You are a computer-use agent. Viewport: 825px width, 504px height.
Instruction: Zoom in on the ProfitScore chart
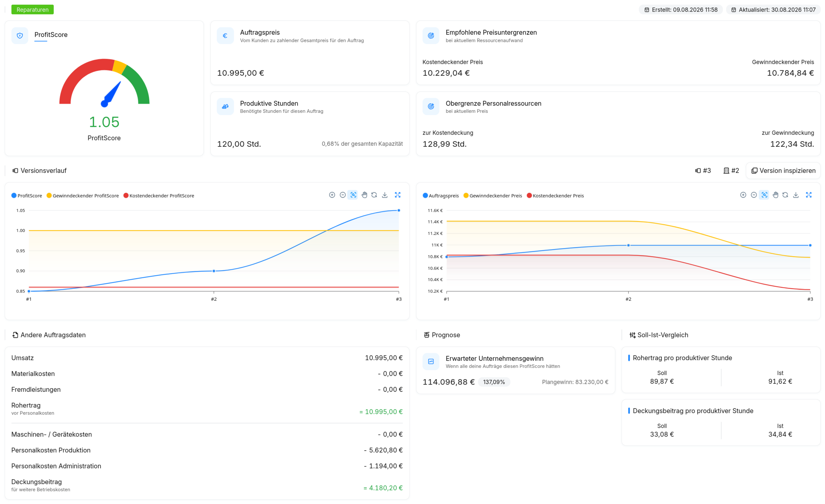[x=332, y=195]
